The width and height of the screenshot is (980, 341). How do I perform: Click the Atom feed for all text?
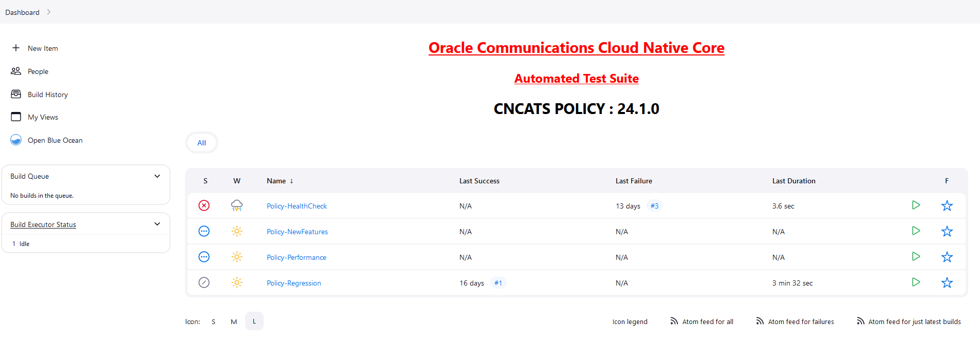[708, 321]
